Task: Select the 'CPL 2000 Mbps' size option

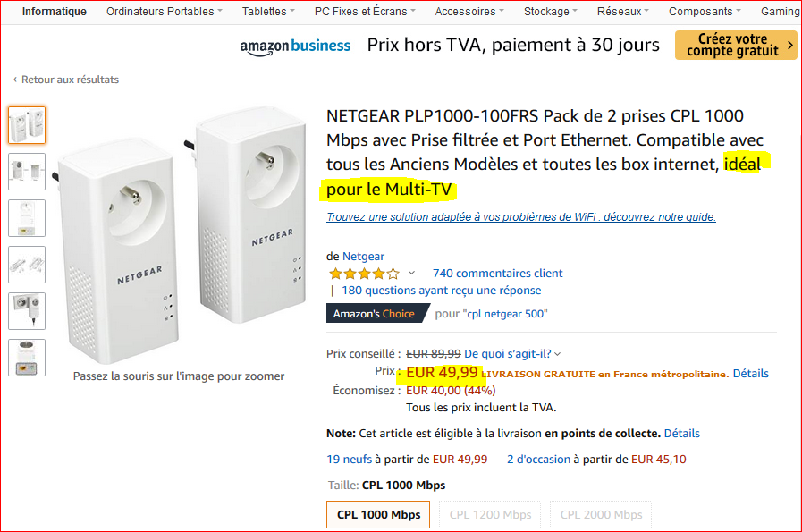Action: tap(600, 514)
